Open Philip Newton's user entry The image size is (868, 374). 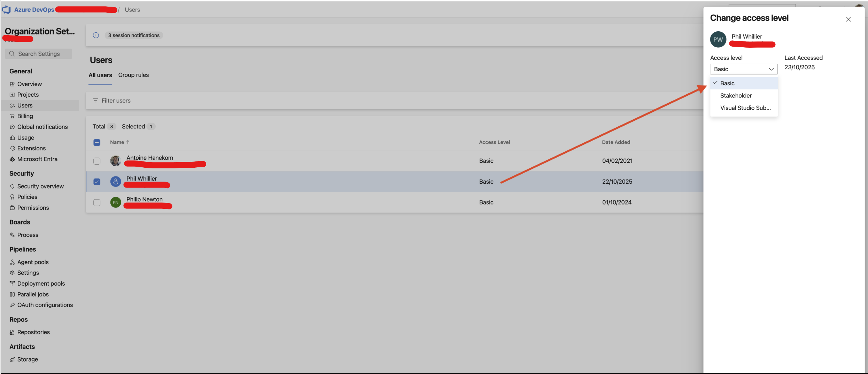[145, 199]
